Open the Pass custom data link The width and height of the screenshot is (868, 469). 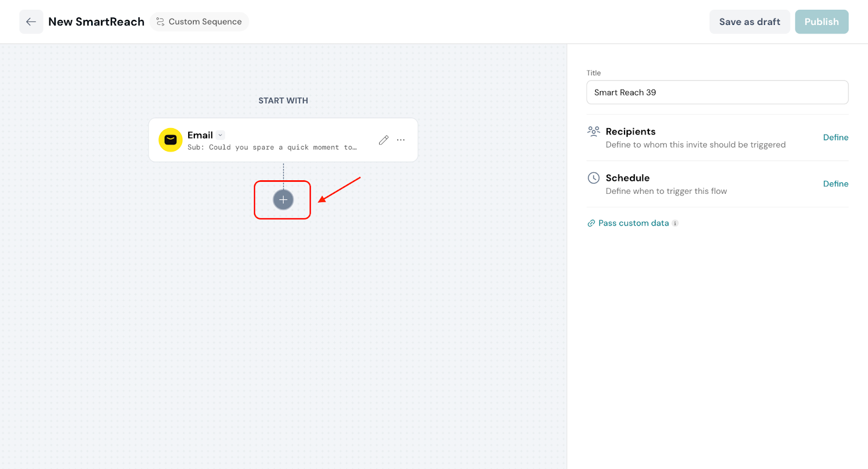click(x=633, y=223)
